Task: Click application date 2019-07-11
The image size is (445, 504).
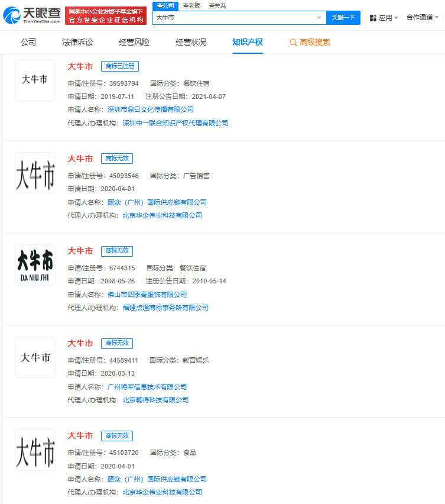Action: (x=117, y=96)
